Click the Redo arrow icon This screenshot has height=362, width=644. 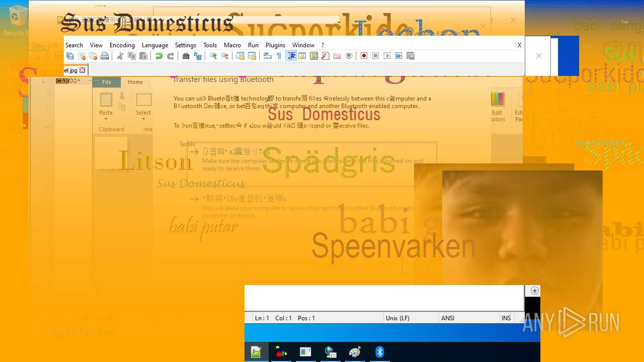pyautogui.click(x=171, y=56)
